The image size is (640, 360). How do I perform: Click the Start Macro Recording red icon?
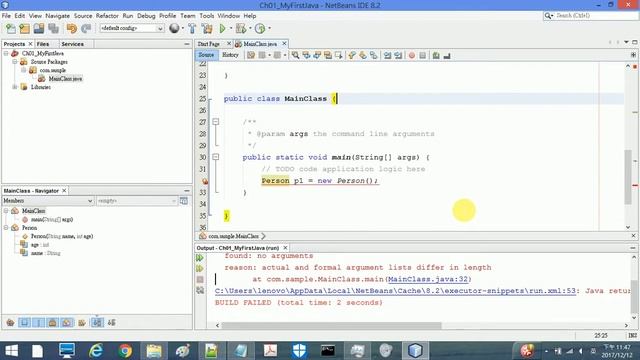411,55
